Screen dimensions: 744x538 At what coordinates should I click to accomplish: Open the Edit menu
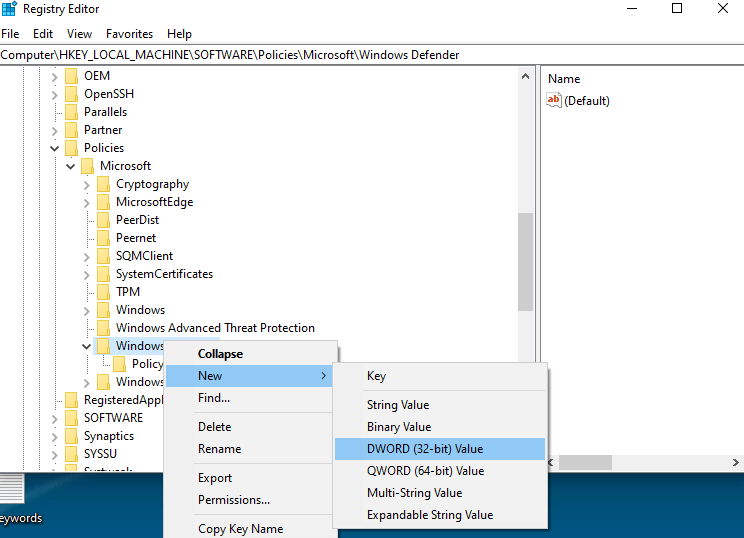[43, 34]
